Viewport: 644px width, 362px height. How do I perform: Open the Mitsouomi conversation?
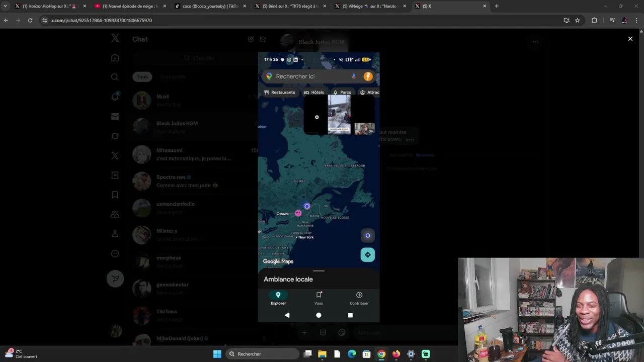pyautogui.click(x=194, y=154)
